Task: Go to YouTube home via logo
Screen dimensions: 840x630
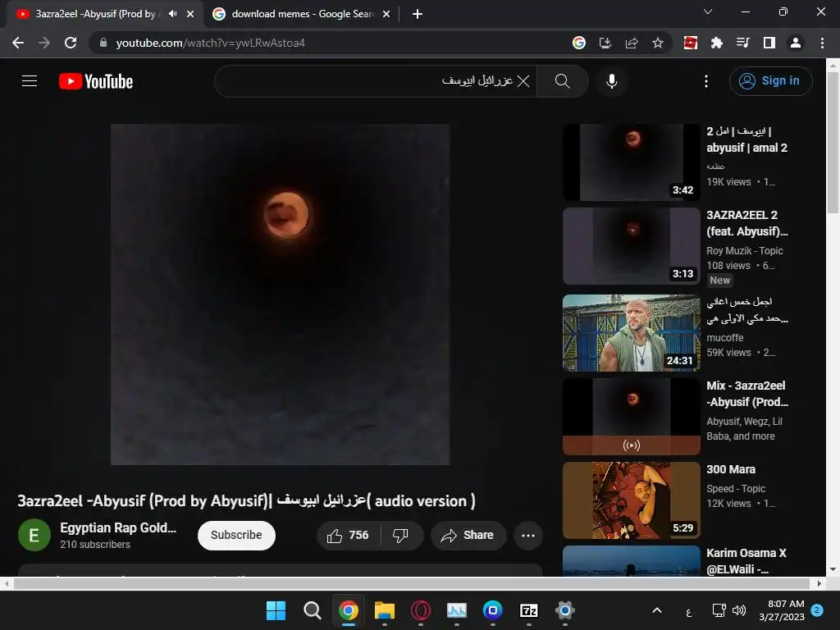Action: point(96,81)
